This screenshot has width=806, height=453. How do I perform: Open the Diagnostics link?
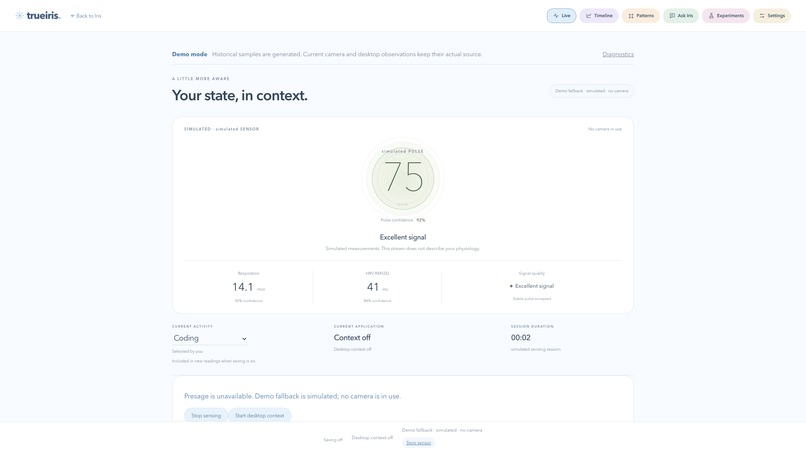click(618, 54)
